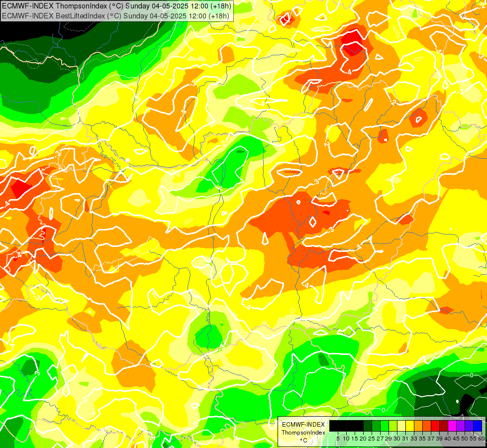Click legend tick value '29'
Viewport: 487px width, 448px height.
pyautogui.click(x=389, y=439)
